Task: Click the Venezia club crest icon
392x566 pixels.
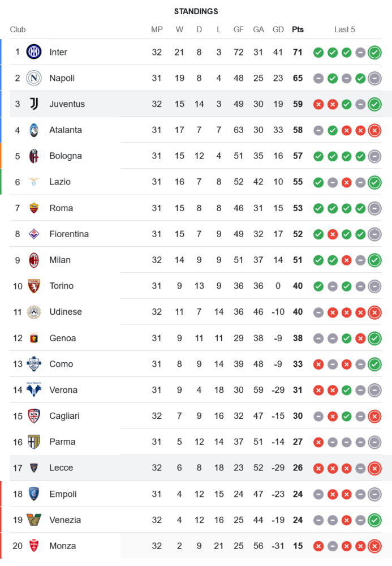Action: pos(34,520)
